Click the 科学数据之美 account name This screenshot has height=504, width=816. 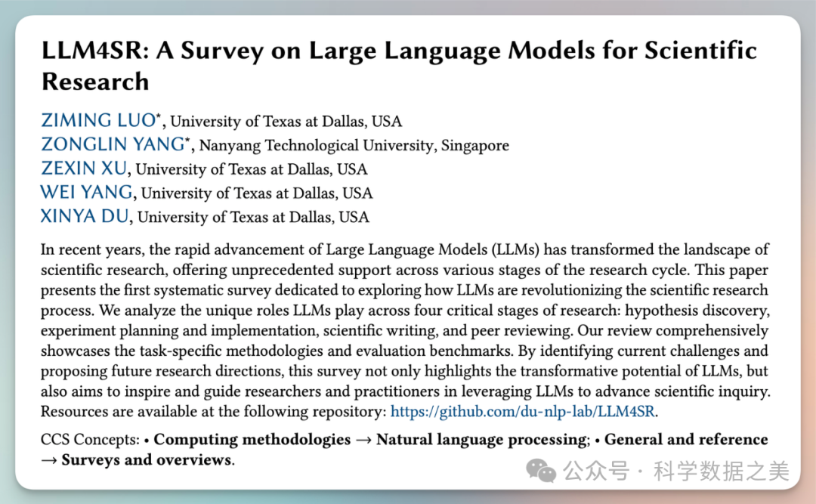coord(721,472)
